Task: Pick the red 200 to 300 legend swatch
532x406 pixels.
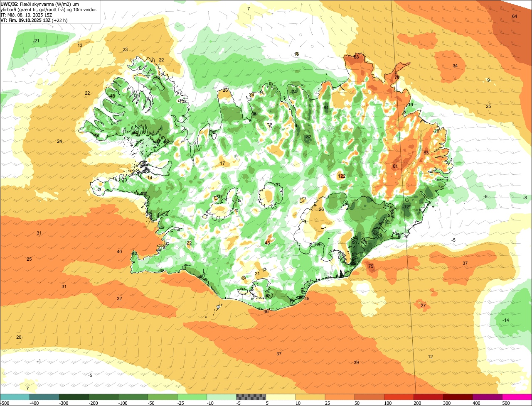Action: click(429, 397)
